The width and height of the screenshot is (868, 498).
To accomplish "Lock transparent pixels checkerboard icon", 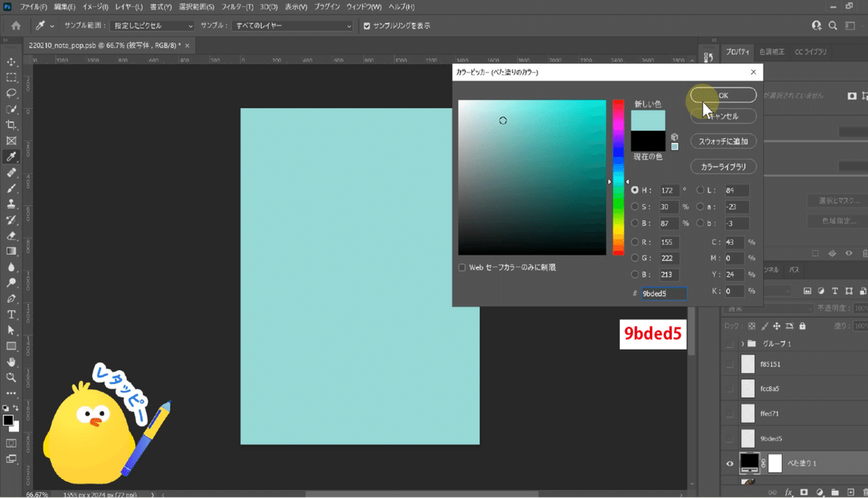I will 752,326.
